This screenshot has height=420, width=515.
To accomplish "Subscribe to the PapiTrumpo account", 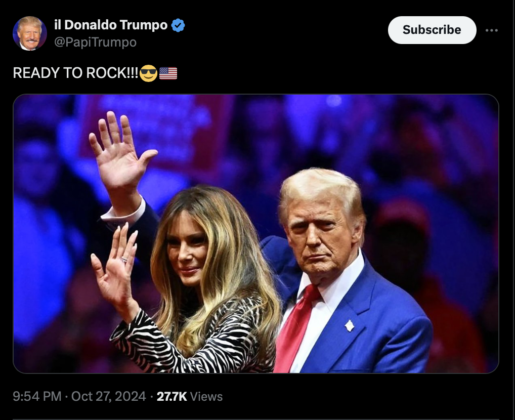I will point(432,30).
